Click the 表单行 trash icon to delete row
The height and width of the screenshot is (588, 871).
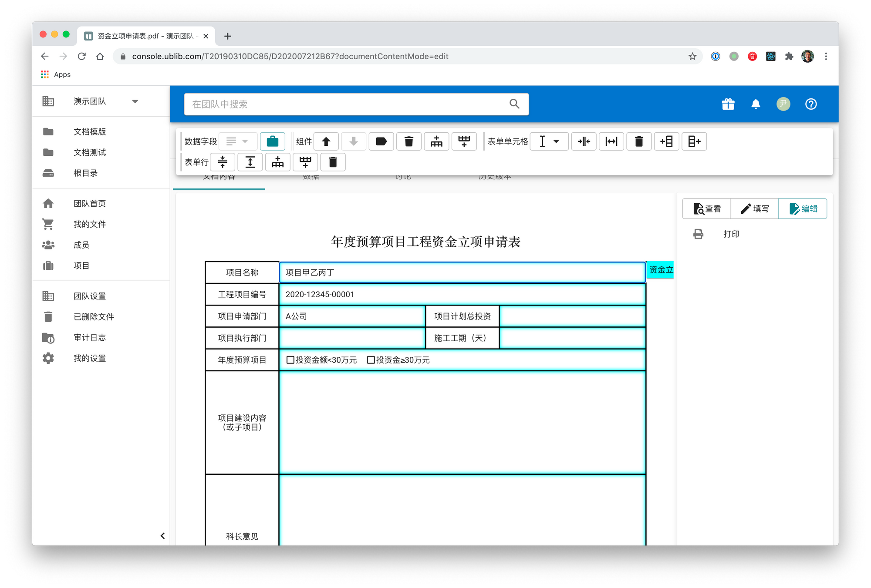[333, 162]
